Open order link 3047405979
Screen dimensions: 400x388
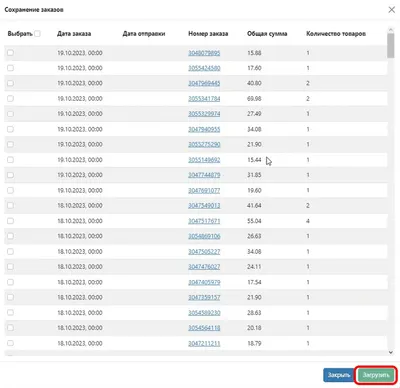click(x=204, y=282)
